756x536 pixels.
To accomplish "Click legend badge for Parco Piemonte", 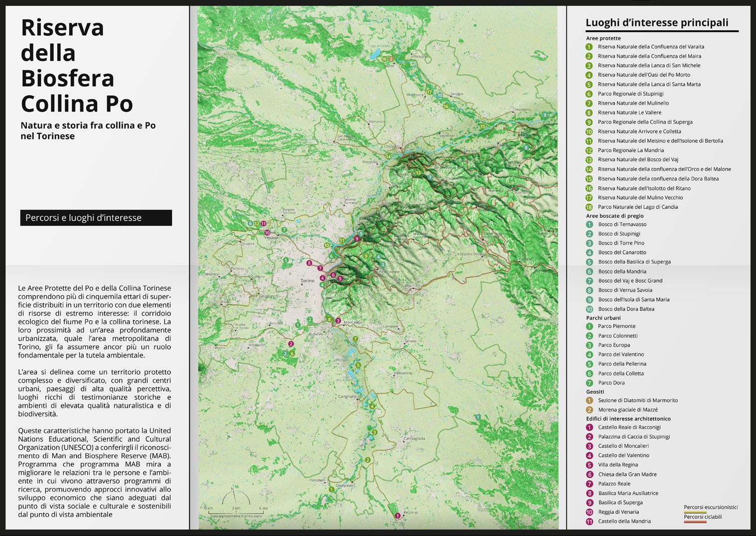I will pos(590,326).
